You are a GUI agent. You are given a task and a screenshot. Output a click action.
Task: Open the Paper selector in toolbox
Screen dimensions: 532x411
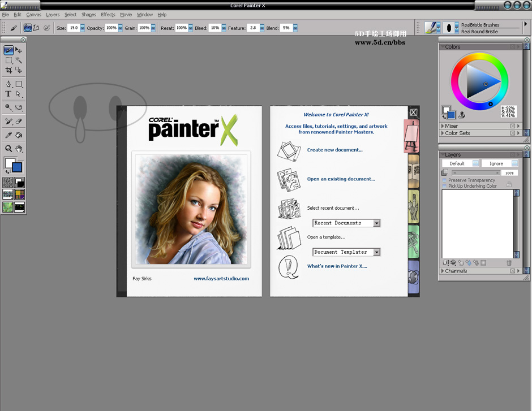tap(8, 183)
